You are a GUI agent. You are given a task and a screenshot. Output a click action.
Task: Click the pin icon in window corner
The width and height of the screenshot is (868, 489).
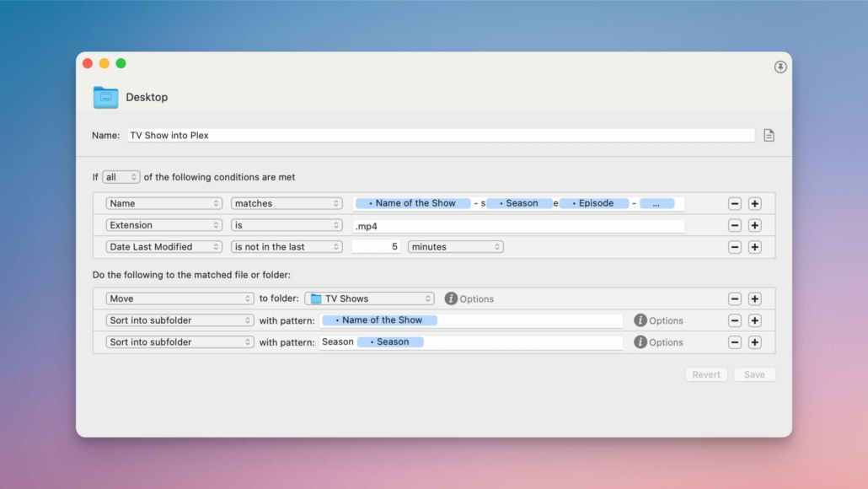point(780,67)
